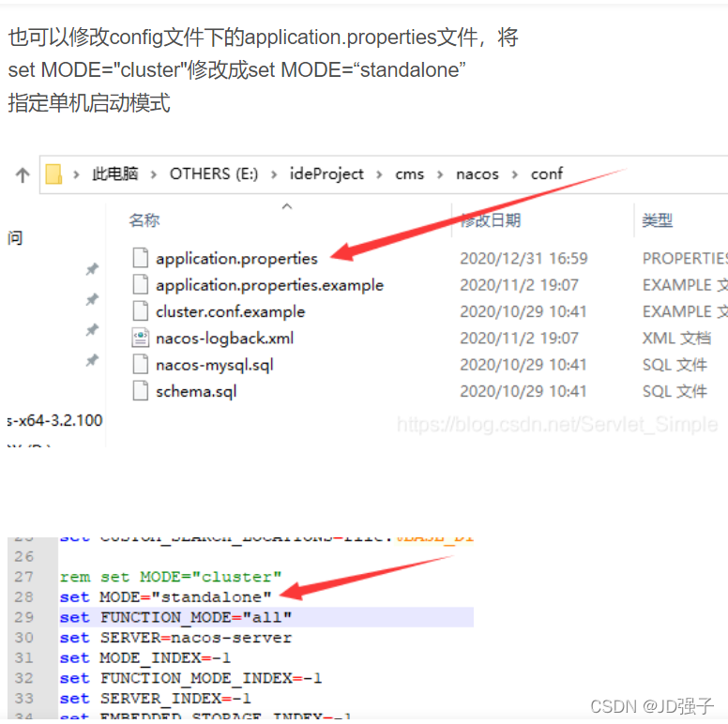The image size is (728, 724).
Task: Select cluster.conf.example file name
Action: pyautogui.click(x=230, y=312)
